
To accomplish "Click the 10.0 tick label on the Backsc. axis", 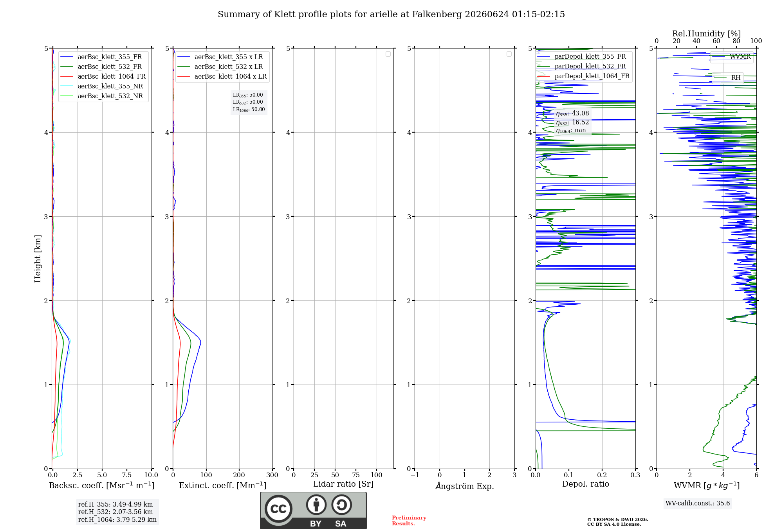I will point(151,475).
